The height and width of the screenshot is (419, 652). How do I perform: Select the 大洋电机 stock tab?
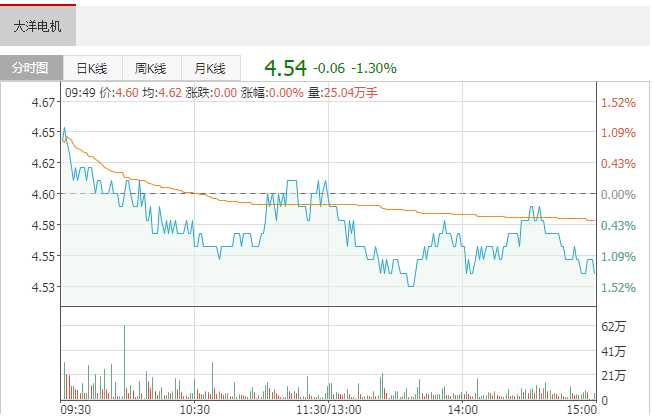[38, 25]
